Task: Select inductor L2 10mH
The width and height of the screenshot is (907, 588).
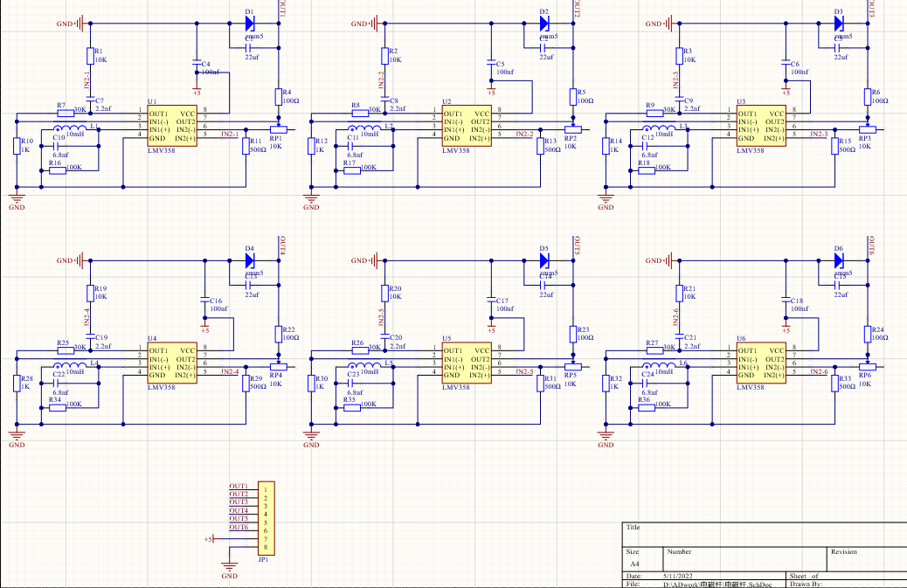Action: (364, 128)
